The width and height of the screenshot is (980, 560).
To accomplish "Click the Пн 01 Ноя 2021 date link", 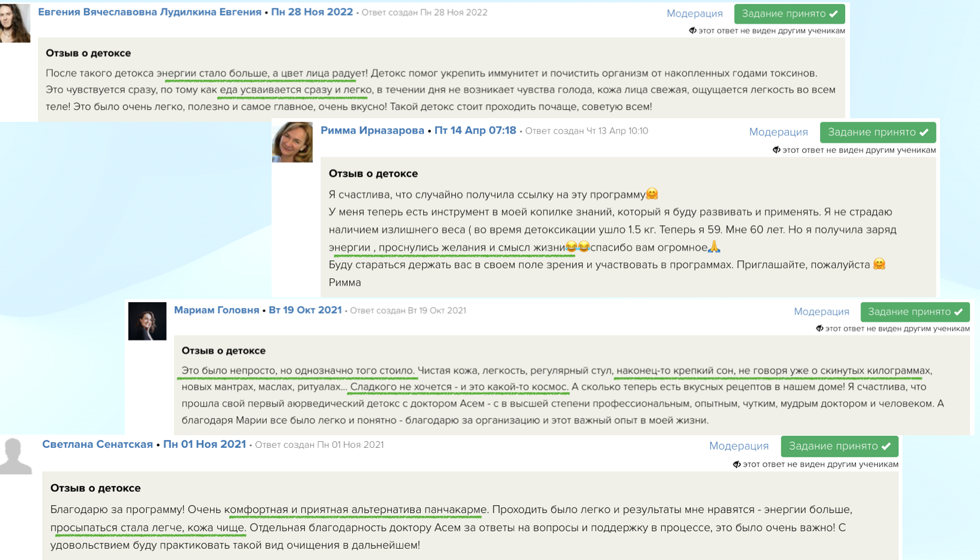I will click(205, 444).
